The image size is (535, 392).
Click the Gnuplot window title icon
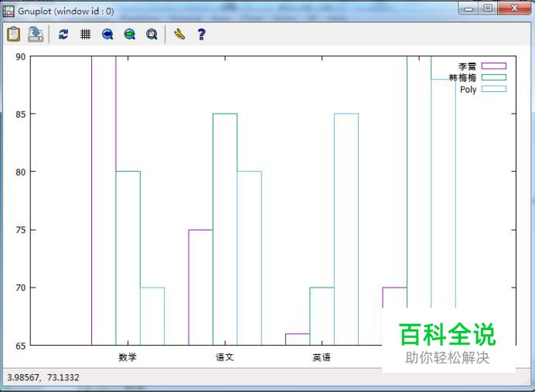tap(9, 11)
